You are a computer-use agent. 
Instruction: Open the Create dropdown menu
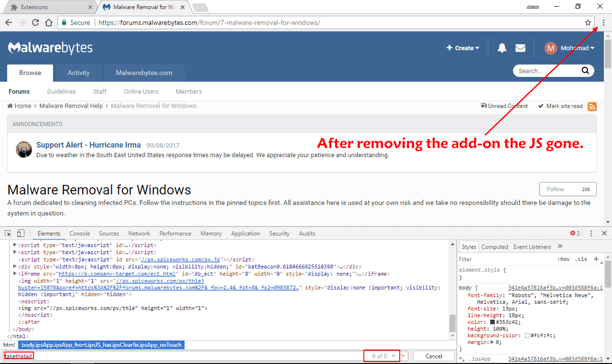(463, 48)
